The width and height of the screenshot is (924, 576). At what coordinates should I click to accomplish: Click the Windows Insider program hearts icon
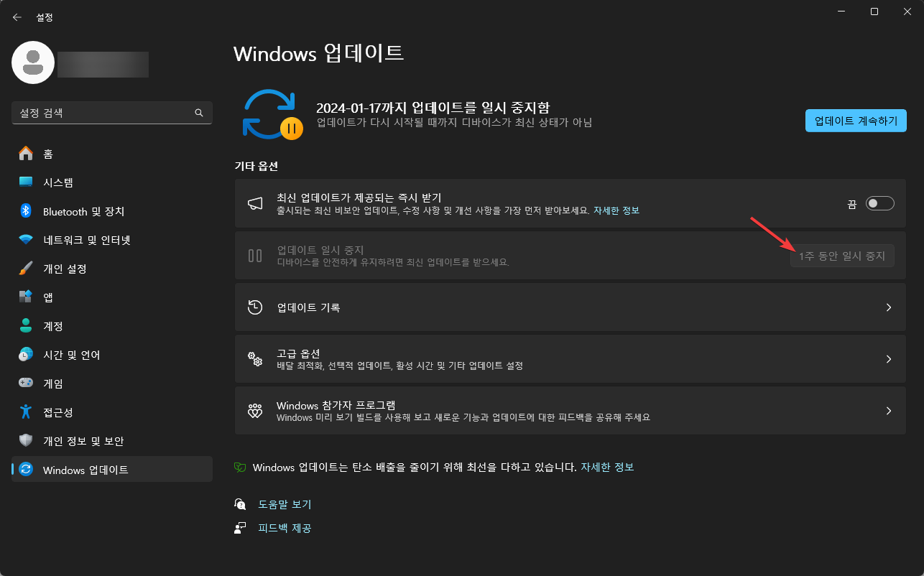255,411
